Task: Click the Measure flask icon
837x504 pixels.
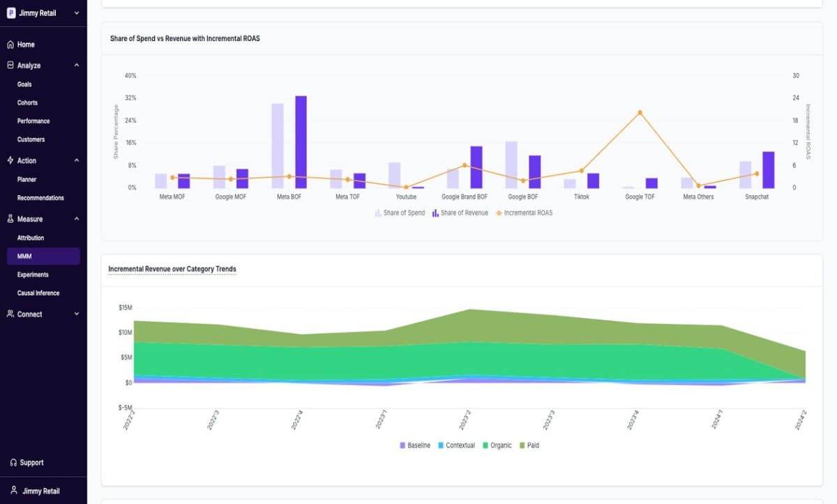Action: (x=10, y=219)
